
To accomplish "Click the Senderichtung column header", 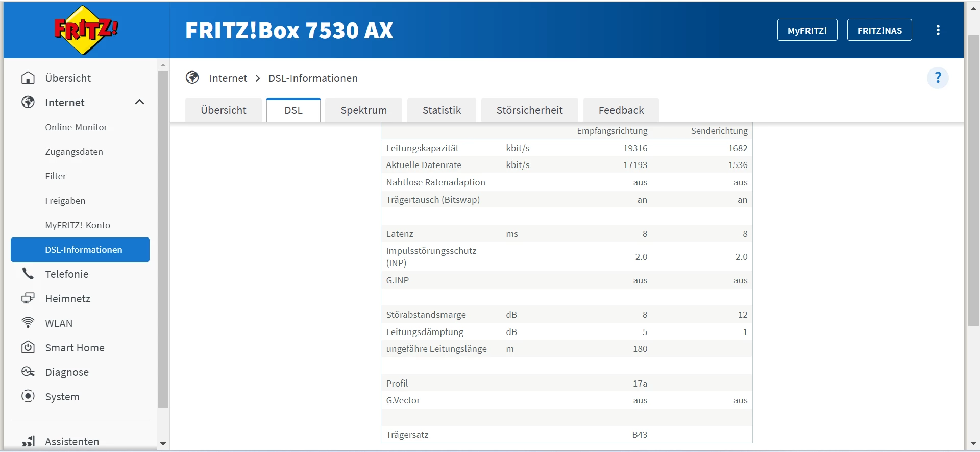I will coord(719,131).
